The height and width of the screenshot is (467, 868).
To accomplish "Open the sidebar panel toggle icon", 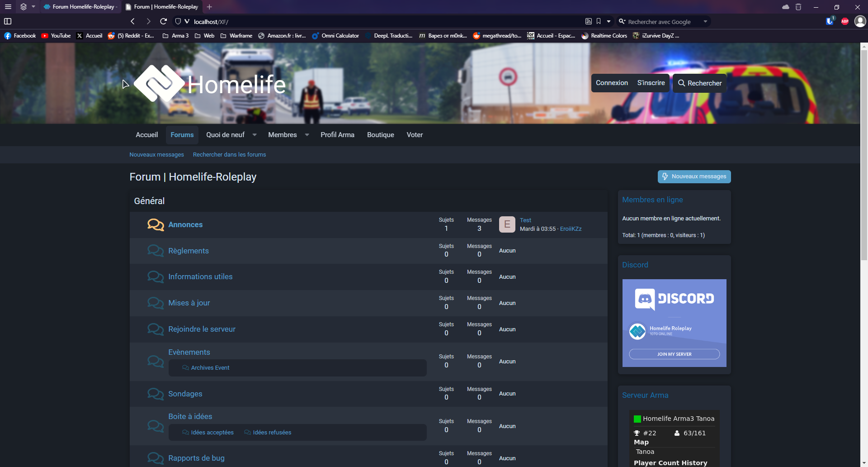I will click(x=8, y=21).
